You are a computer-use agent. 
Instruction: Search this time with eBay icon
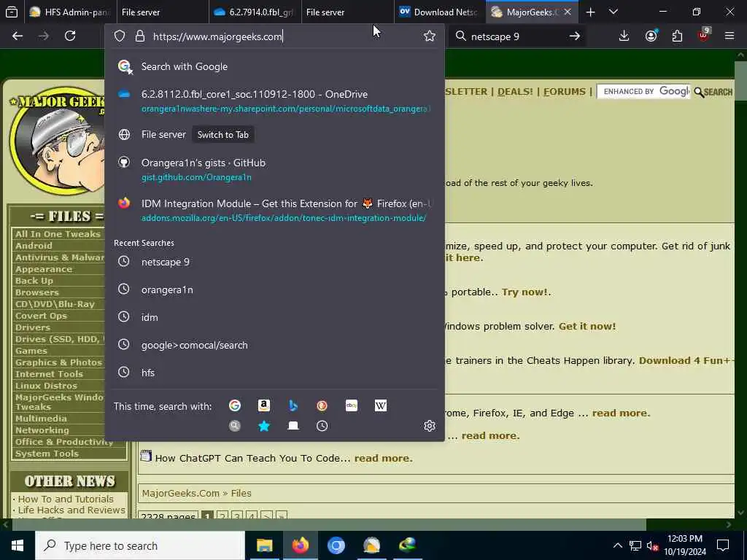pos(352,405)
